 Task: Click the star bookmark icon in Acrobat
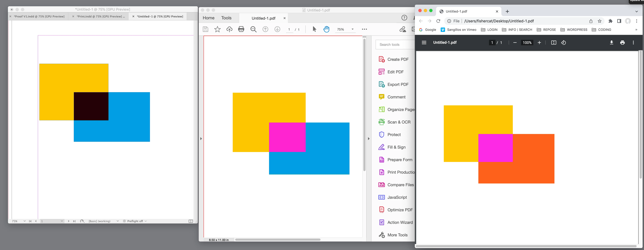[217, 29]
